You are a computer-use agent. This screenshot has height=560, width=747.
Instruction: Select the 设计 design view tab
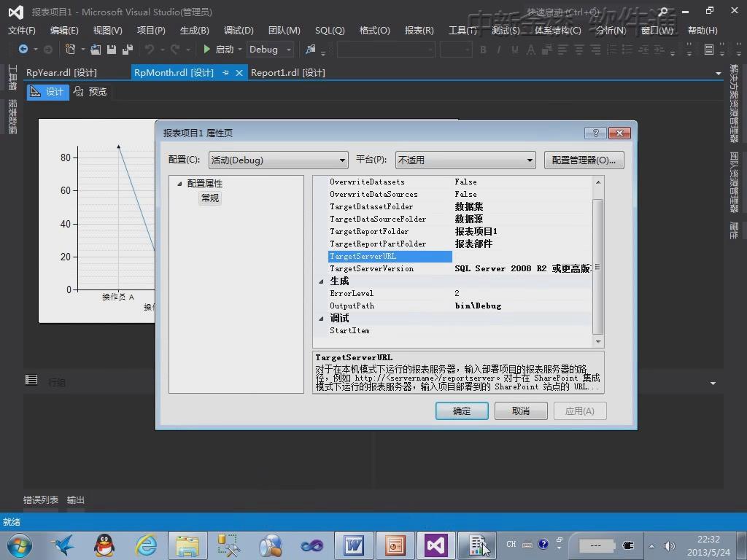click(x=47, y=91)
